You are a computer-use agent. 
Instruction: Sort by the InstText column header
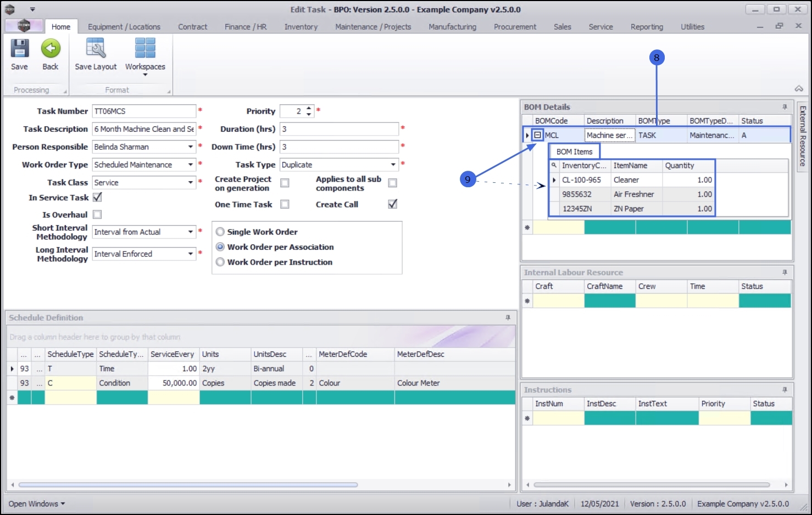click(667, 404)
